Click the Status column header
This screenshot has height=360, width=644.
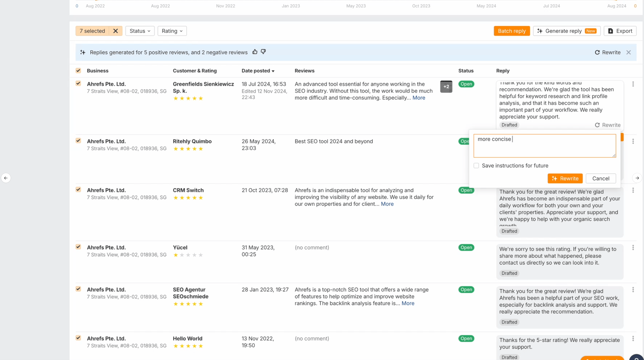coord(466,71)
